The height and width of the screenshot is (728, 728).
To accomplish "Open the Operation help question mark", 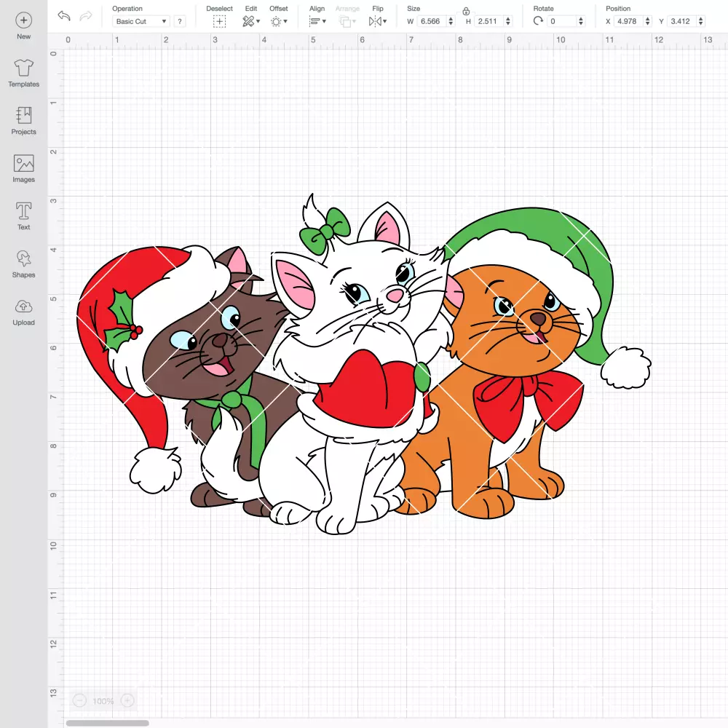I will click(180, 21).
